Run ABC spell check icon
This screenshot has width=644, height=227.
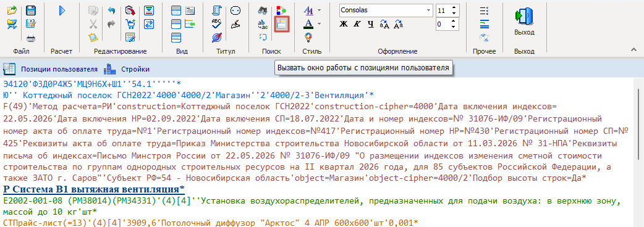(217, 24)
